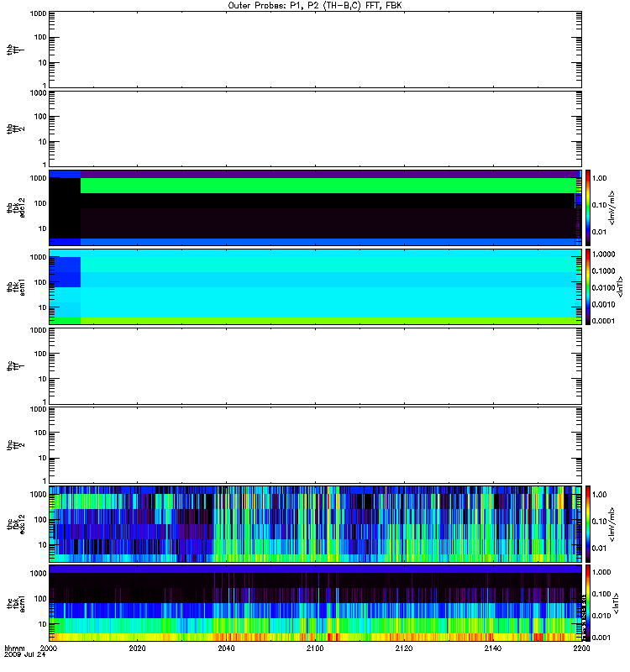The image size is (630, 672).
Task: Click the time axis label 2140
Action: [x=493, y=648]
